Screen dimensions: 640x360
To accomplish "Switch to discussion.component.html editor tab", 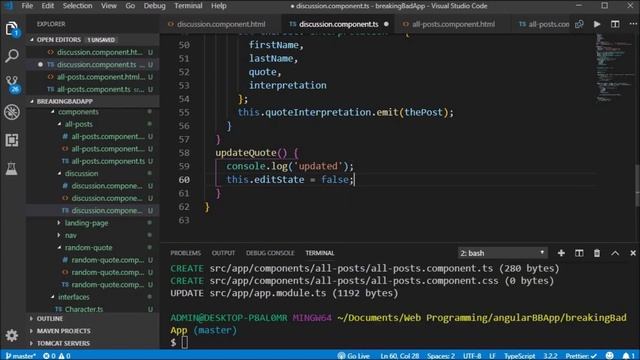I will point(221,24).
